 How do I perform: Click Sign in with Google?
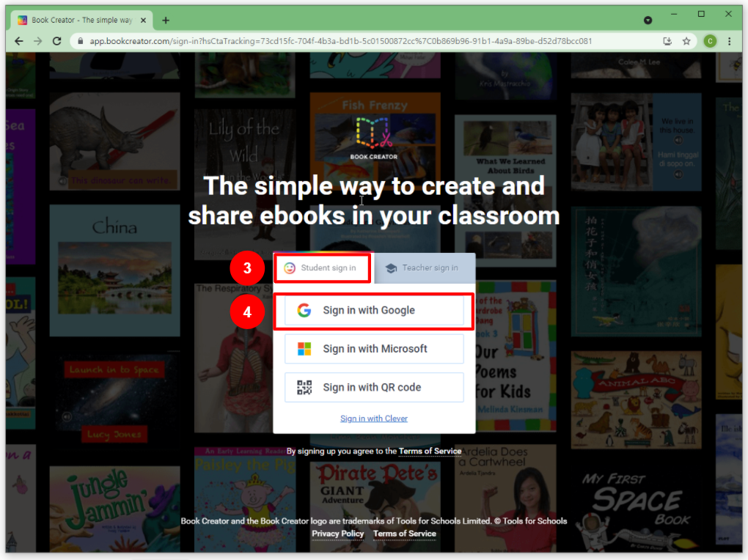click(x=374, y=311)
